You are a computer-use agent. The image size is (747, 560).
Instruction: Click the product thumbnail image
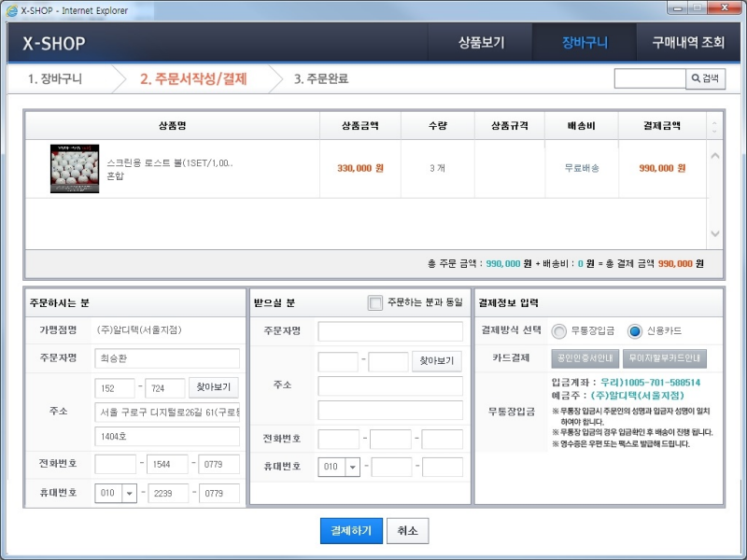[x=74, y=169]
